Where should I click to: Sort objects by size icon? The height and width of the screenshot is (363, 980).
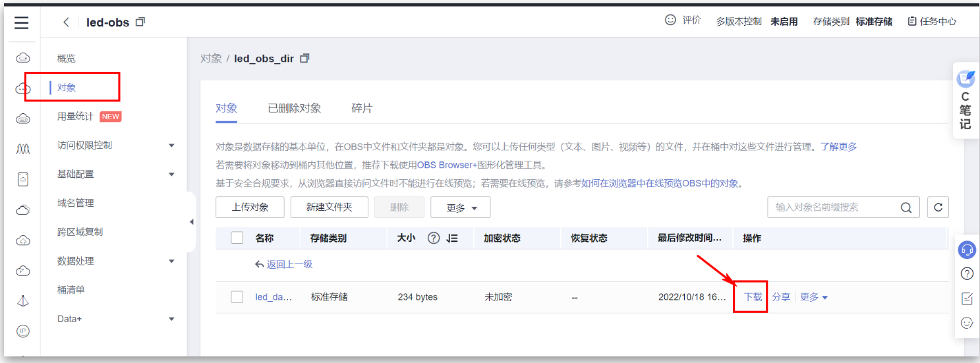coord(451,238)
